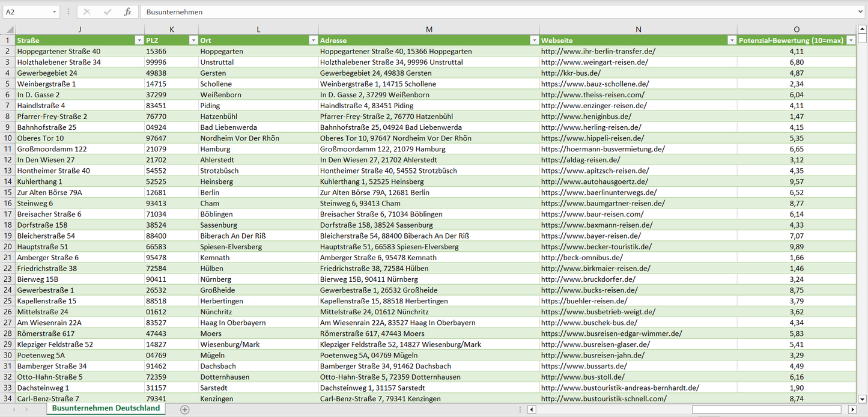Screen dimensions: 868x417
Task: Expand the Name Box dropdown arrow
Action: [55, 12]
